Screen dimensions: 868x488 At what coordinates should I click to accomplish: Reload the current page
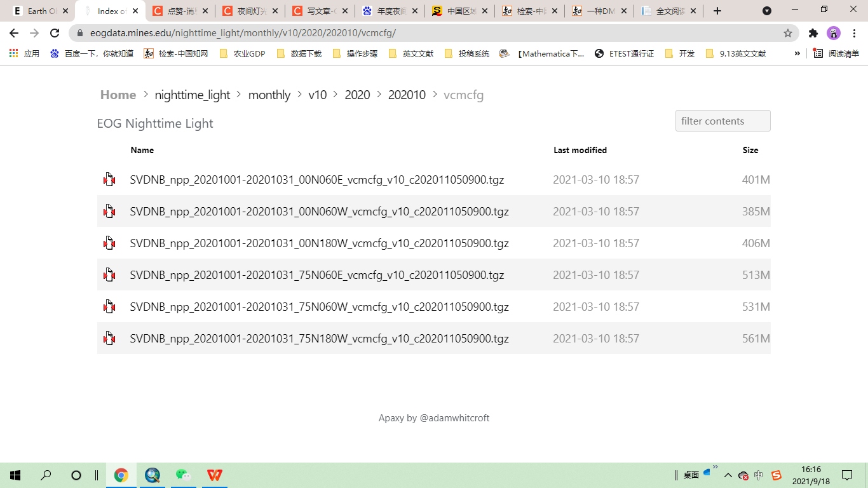point(55,33)
